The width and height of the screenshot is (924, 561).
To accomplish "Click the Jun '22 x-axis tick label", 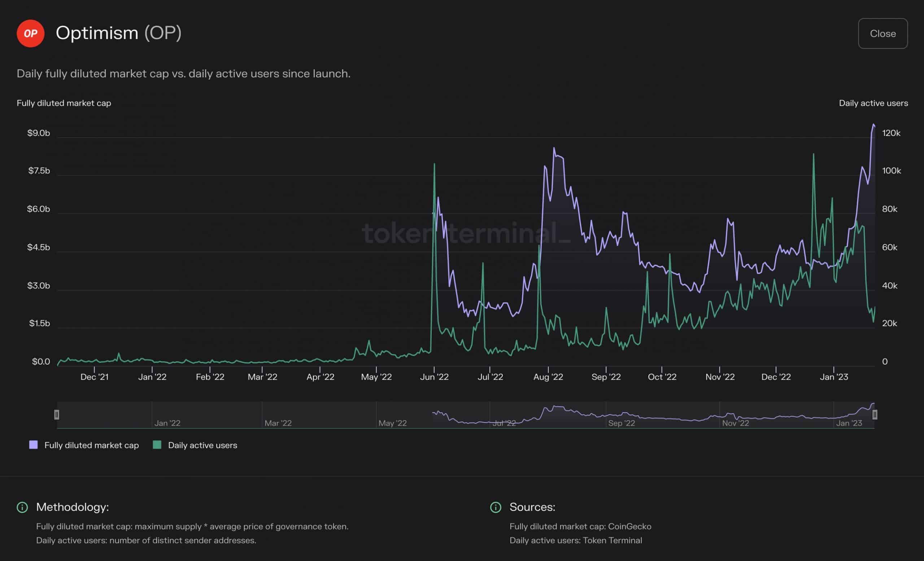I will pyautogui.click(x=434, y=377).
